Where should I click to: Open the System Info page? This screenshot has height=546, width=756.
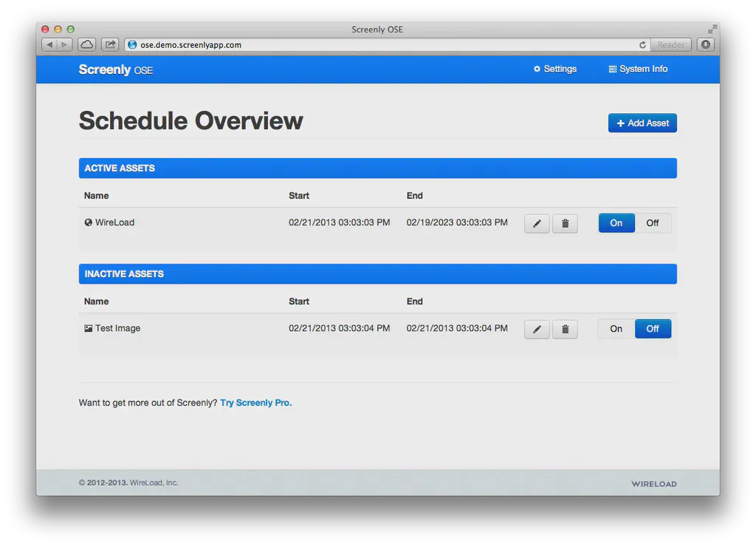tap(639, 69)
